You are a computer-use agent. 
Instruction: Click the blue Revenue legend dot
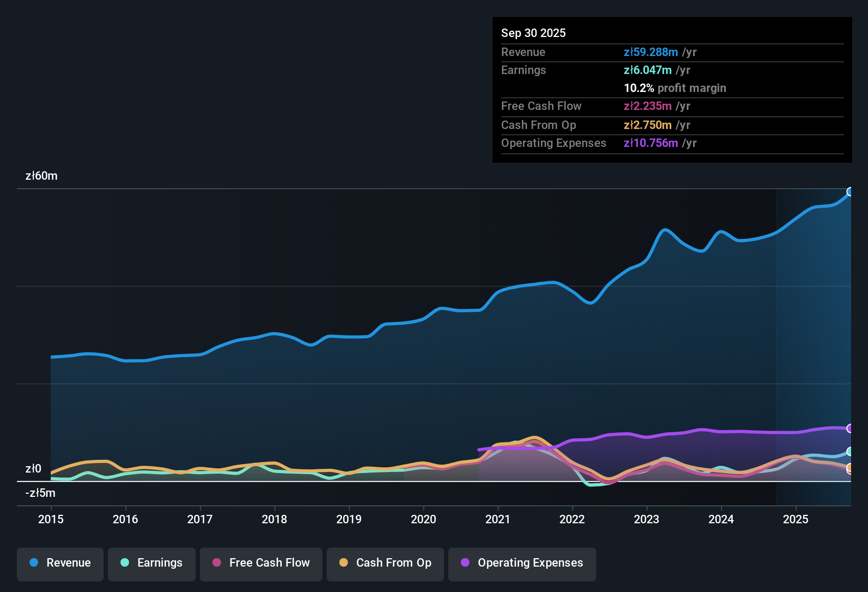(x=33, y=563)
